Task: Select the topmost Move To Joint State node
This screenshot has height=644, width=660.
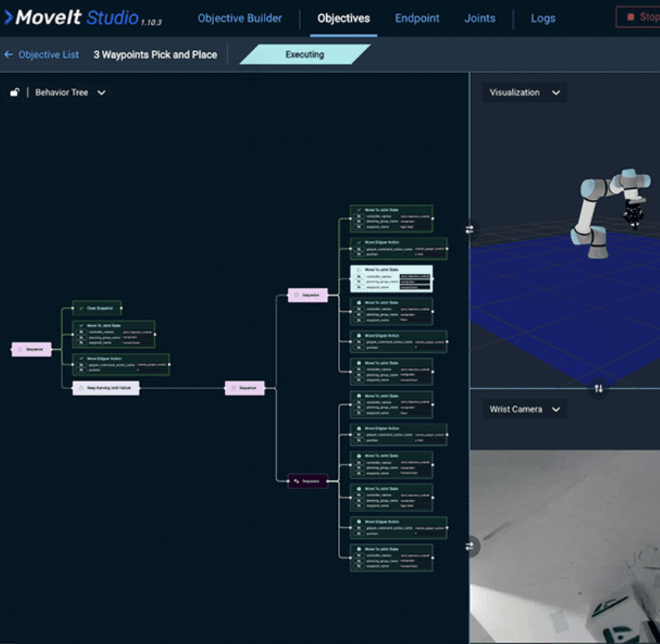Action: (391, 219)
